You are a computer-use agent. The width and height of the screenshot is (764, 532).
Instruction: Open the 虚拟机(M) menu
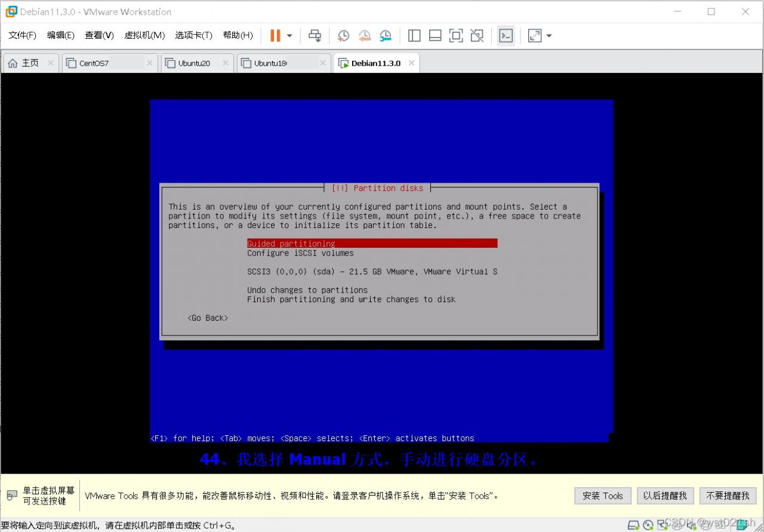(144, 35)
